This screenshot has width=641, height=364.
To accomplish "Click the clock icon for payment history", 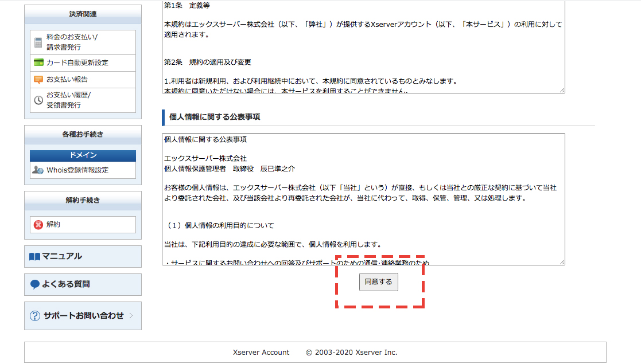I will tap(38, 100).
